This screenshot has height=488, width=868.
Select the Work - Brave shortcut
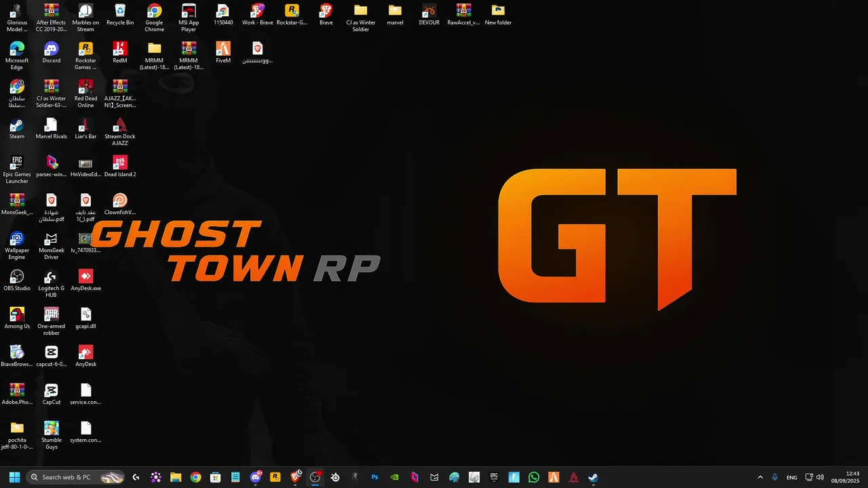pyautogui.click(x=258, y=15)
